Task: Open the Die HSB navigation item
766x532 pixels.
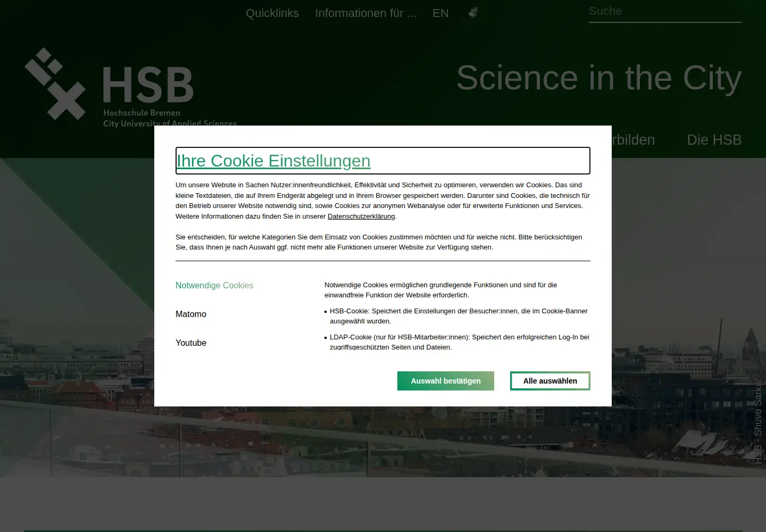Action: [x=714, y=140]
